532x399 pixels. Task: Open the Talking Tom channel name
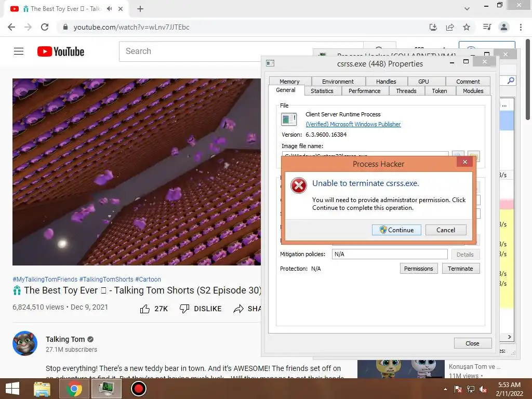tap(65, 339)
